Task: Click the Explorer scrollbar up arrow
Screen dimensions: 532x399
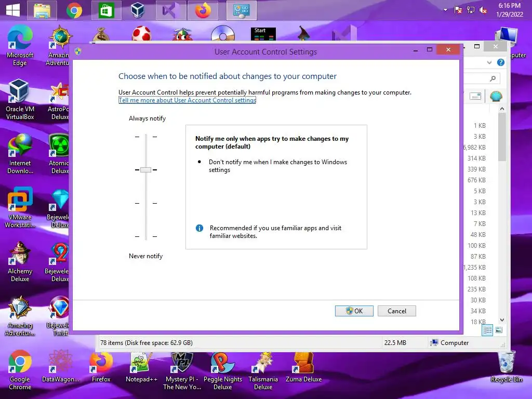Action: pos(502,109)
